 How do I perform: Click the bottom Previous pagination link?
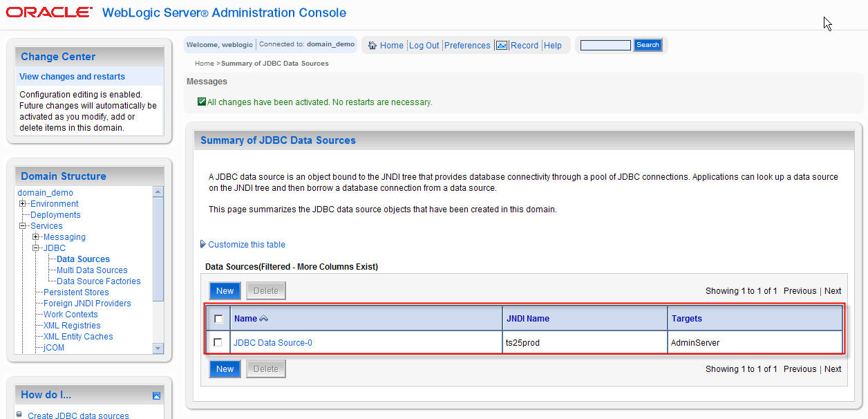click(x=800, y=369)
